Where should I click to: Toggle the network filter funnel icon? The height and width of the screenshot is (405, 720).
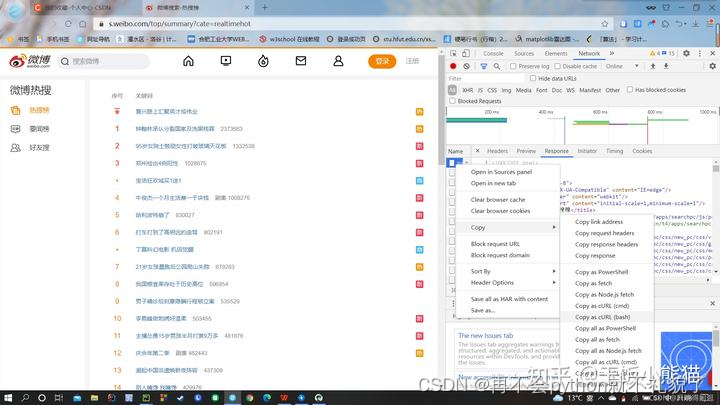pyautogui.click(x=484, y=66)
